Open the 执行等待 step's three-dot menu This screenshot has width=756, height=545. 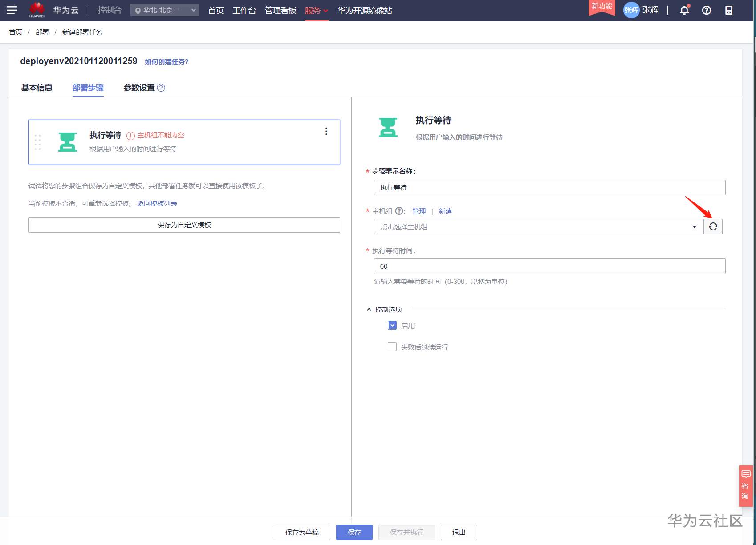pos(326,131)
